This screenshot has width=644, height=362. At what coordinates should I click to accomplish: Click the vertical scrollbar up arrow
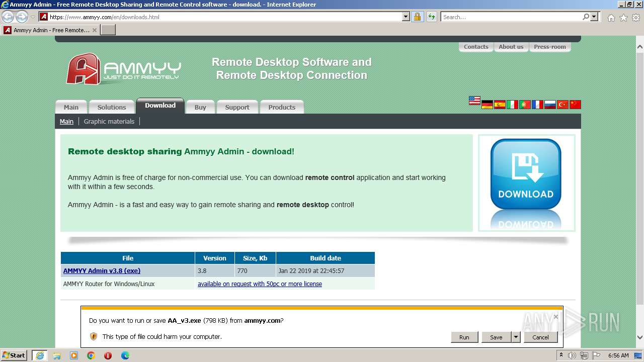click(x=640, y=47)
